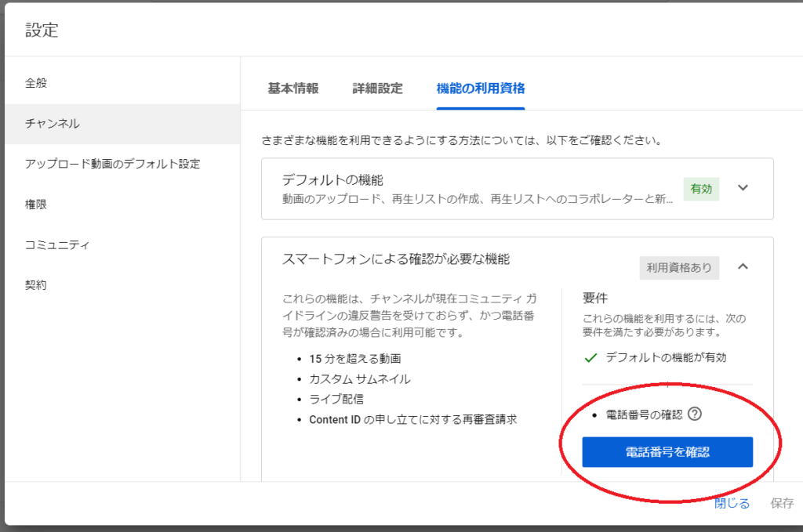Click the 電話番号を確認 button
The image size is (803, 532).
[667, 452]
